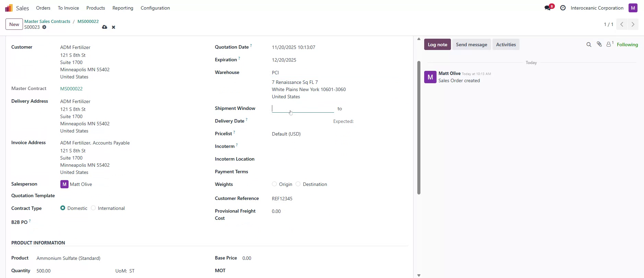
Task: Open the Invoice Address dropdown
Action: click(x=132, y=143)
